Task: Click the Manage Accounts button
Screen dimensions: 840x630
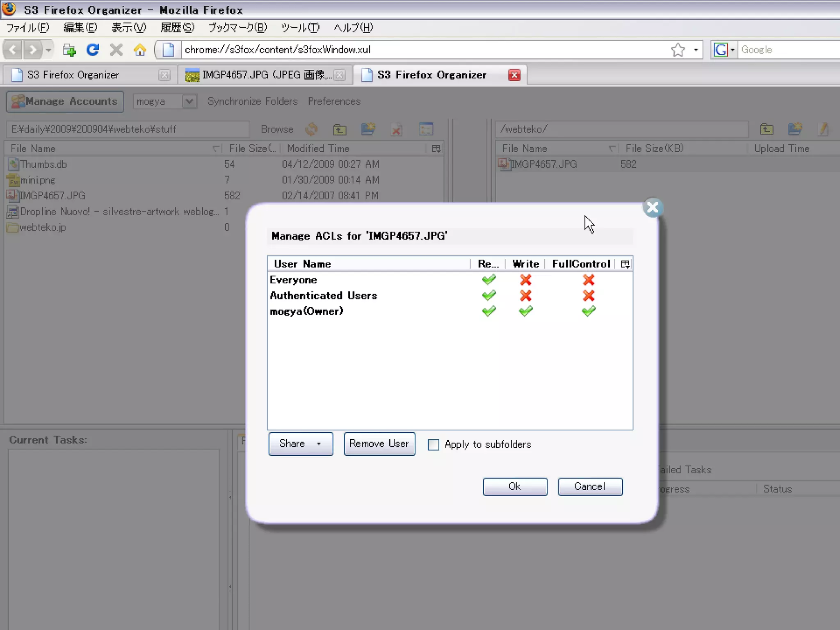Action: point(65,101)
